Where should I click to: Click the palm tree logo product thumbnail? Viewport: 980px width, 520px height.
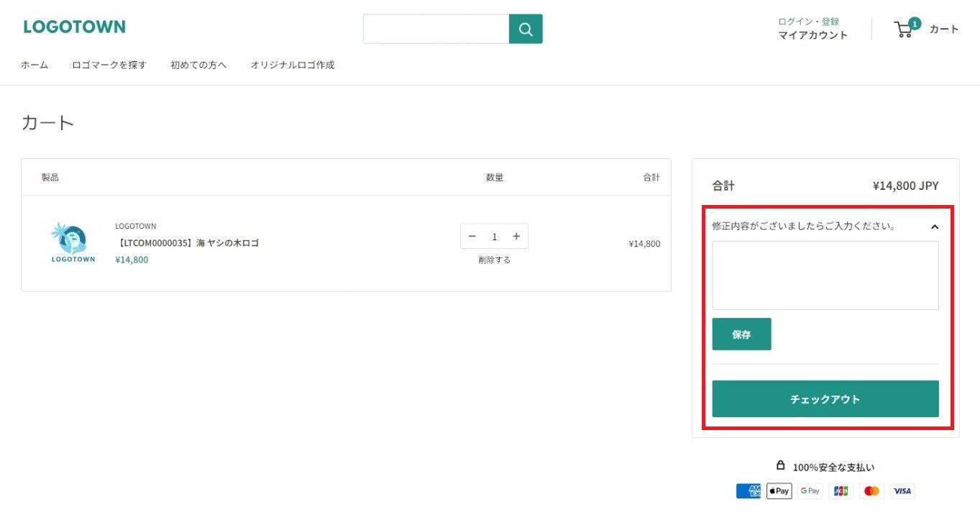(73, 242)
